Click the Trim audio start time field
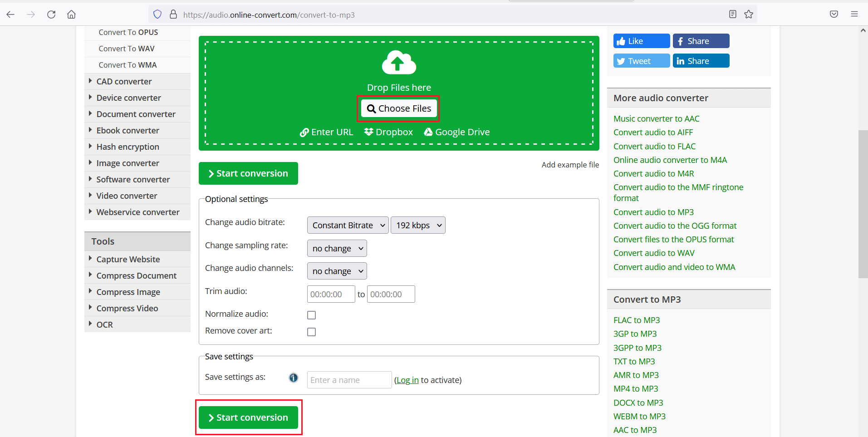The height and width of the screenshot is (437, 868). 331,294
